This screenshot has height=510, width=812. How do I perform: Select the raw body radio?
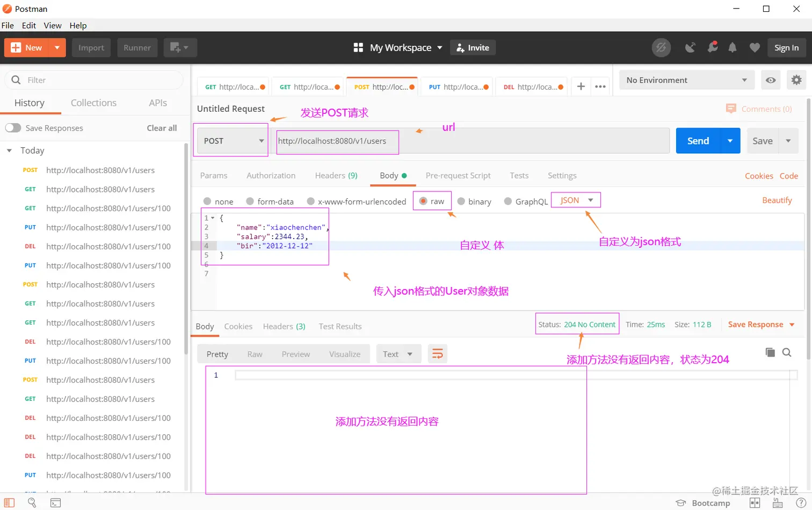[423, 201]
